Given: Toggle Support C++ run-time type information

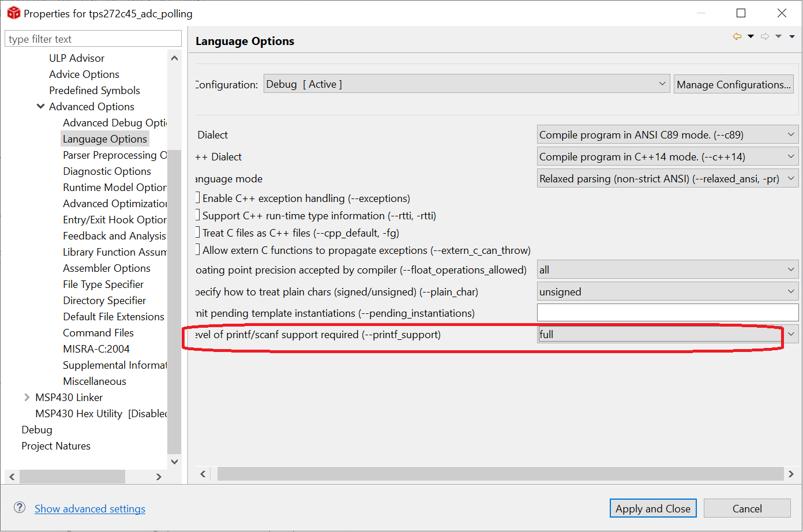Looking at the screenshot, I should [x=198, y=215].
